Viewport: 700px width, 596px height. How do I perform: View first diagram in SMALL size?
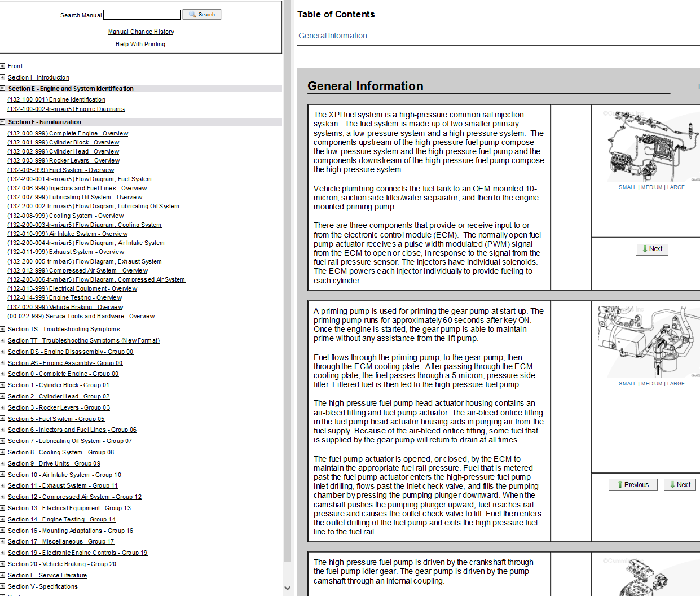tap(627, 187)
